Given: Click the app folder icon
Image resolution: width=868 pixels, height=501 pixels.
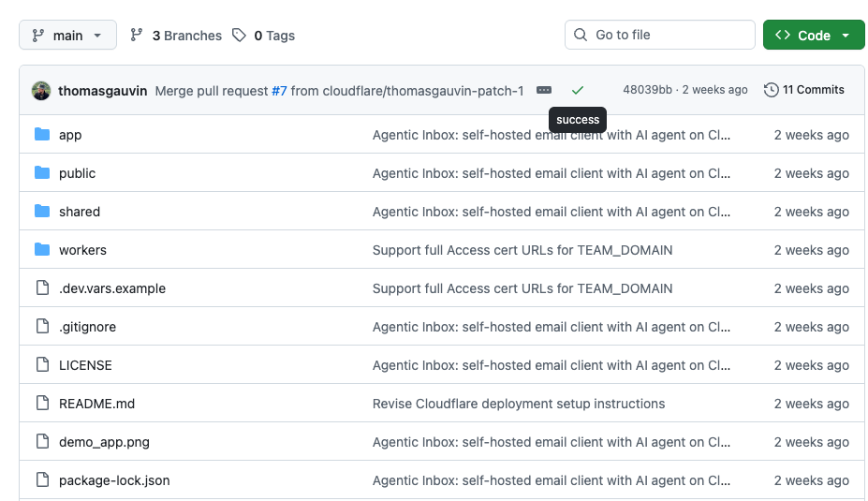Looking at the screenshot, I should pos(42,135).
